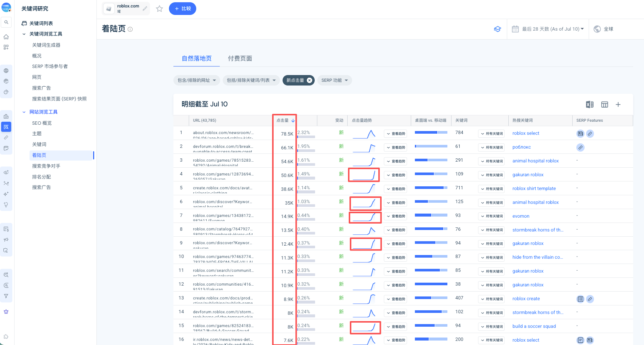644x345 pixels.
Task: Open 搜索竞争对手 in sidebar
Action: (x=46, y=166)
